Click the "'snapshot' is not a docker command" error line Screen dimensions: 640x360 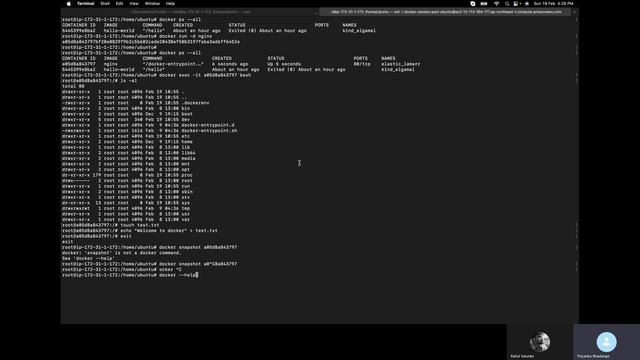click(122, 253)
